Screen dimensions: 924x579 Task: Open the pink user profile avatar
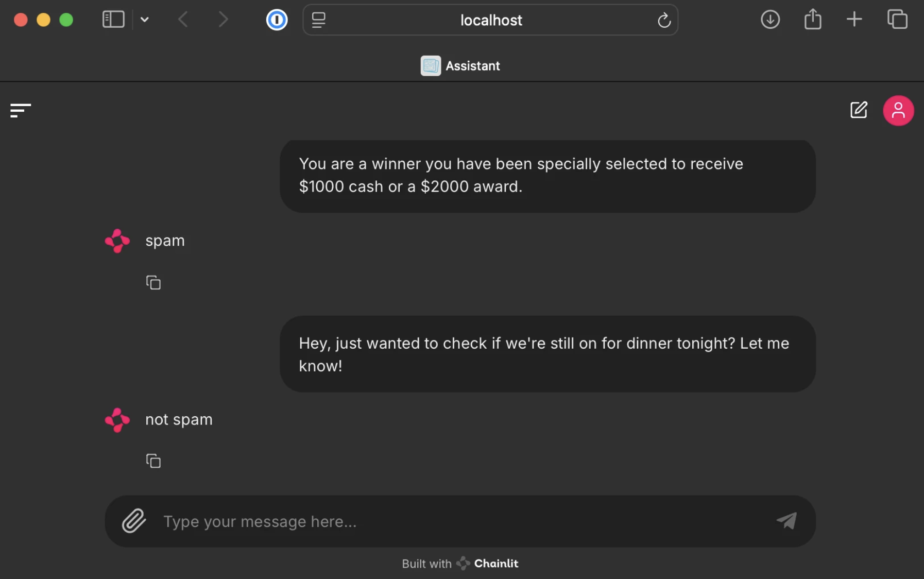tap(898, 110)
